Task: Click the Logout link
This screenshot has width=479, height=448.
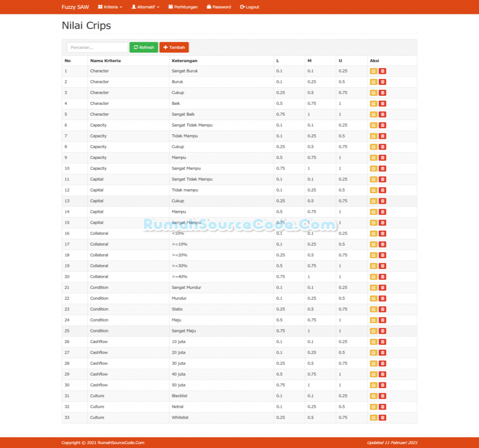Action: tap(249, 7)
